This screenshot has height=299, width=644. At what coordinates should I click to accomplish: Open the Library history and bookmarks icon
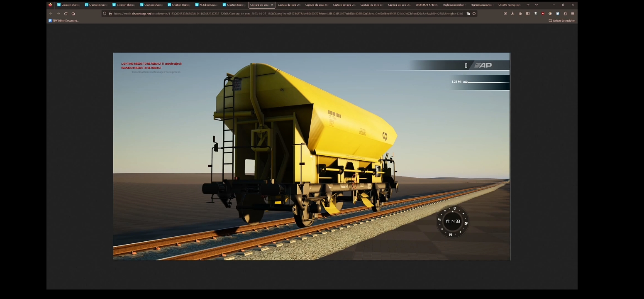(x=520, y=14)
